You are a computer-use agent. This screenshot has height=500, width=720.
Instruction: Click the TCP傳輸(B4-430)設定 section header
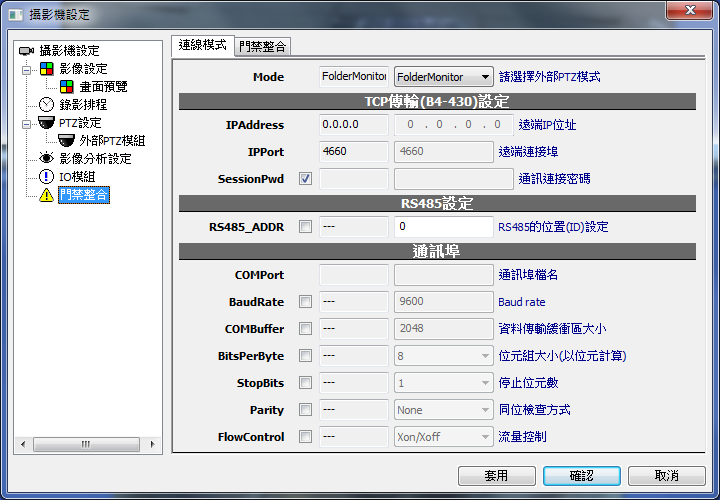point(437,101)
